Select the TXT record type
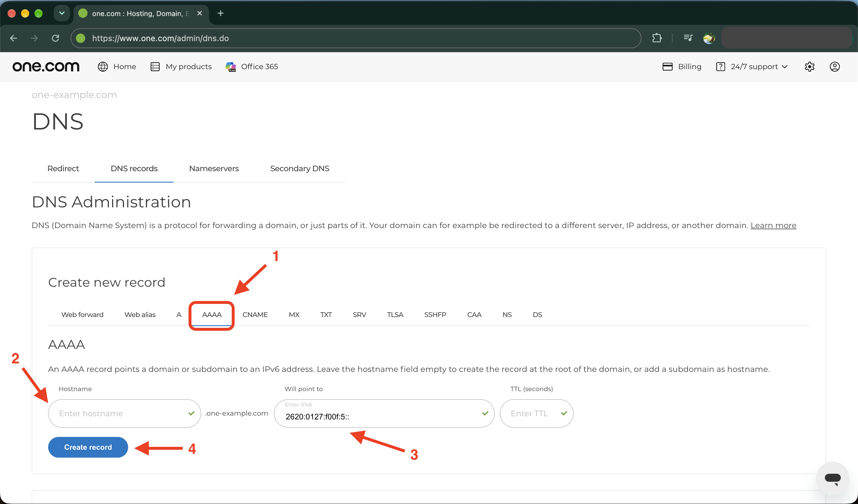 326,314
